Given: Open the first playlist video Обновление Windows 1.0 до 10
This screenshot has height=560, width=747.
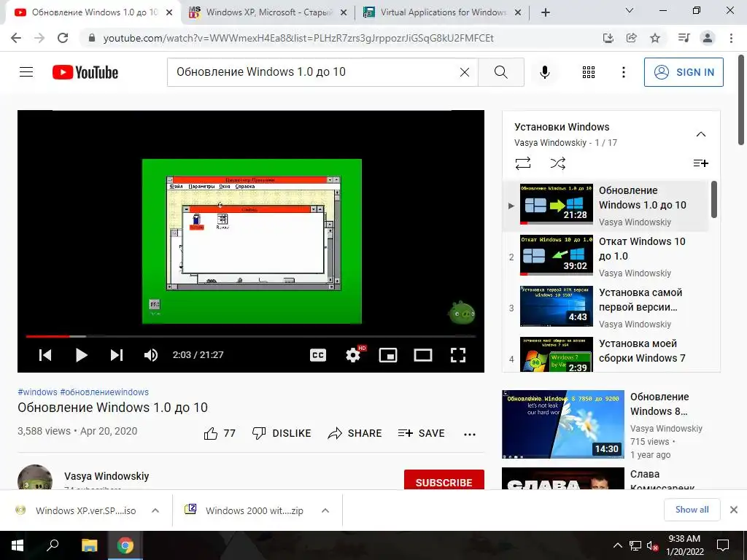Looking at the screenshot, I should click(606, 206).
